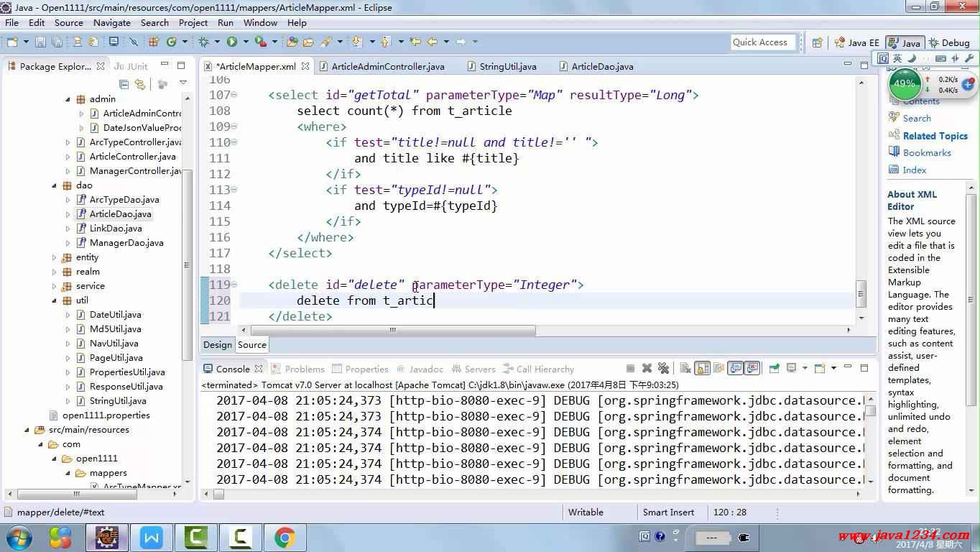
Task: Click the Debug bug icon in the toolbar
Action: (x=204, y=42)
